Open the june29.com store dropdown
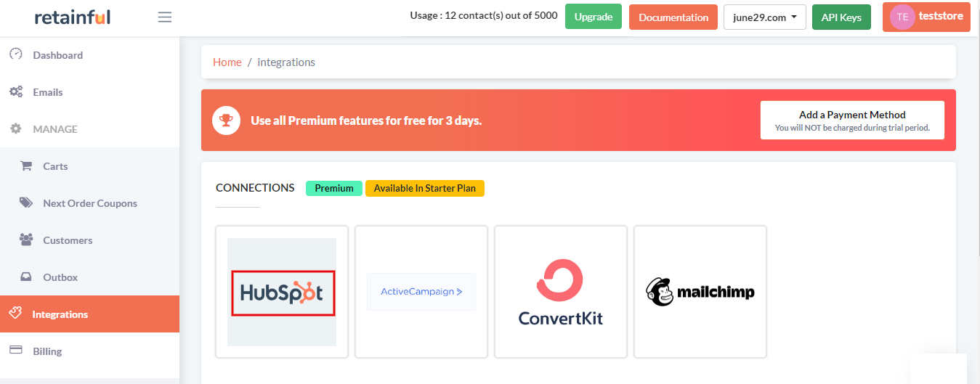The image size is (980, 384). 765,17
